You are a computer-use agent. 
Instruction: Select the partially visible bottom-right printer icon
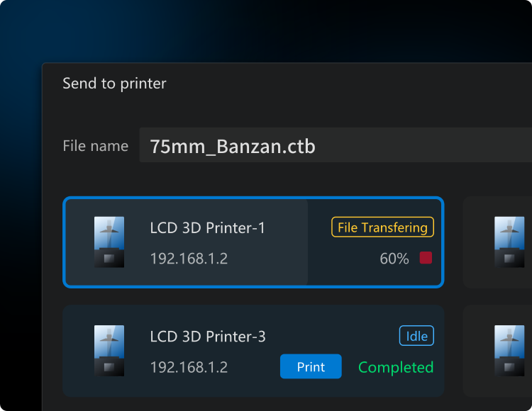pos(509,351)
